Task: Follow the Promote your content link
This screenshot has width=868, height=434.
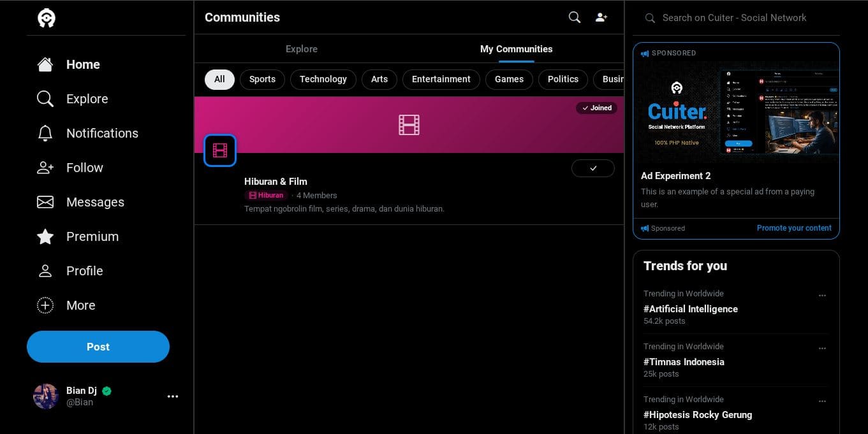Action: 794,228
